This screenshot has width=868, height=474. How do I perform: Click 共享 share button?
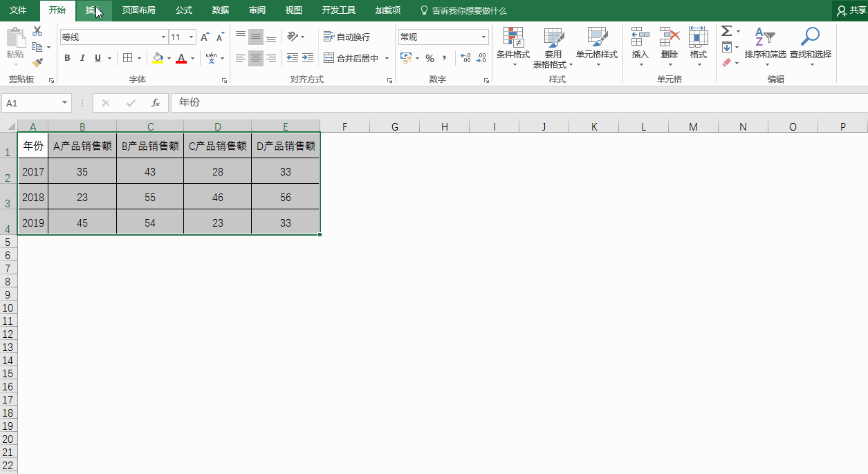(x=851, y=11)
